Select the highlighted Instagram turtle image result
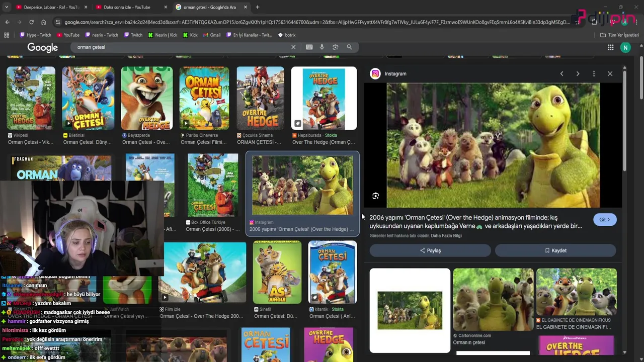 (x=302, y=193)
